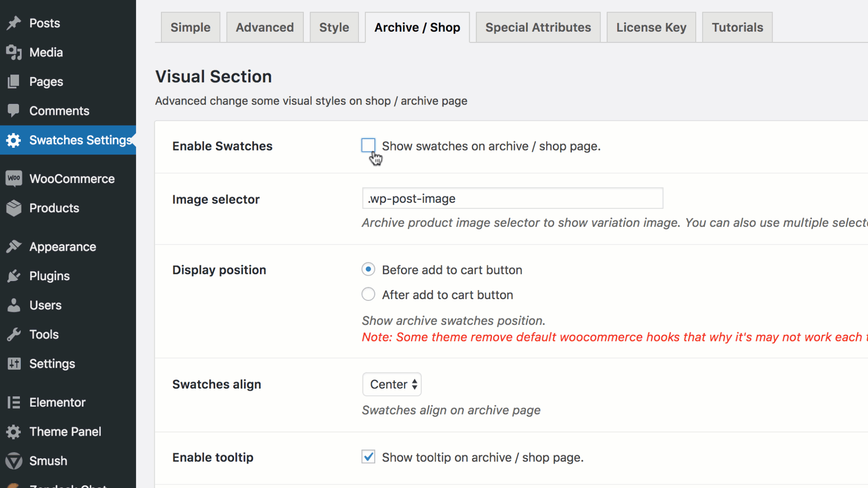Open the Smush plugin icon
This screenshot has height=488, width=868.
(x=14, y=461)
